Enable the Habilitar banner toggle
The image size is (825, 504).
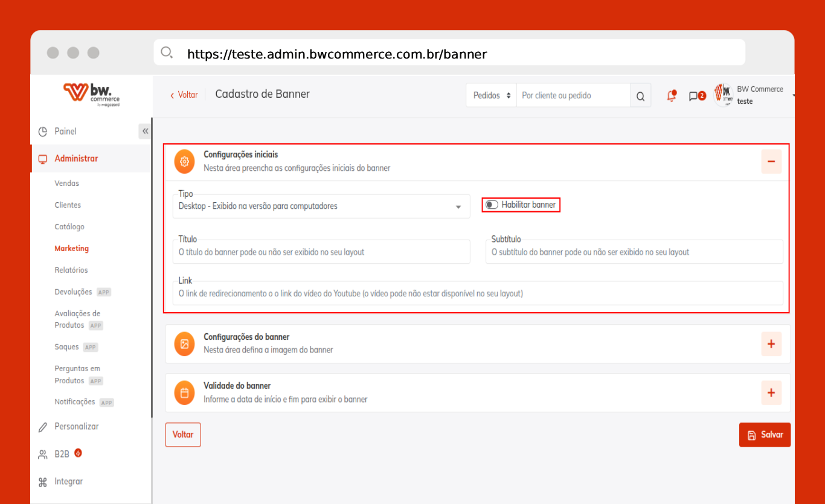tap(492, 205)
